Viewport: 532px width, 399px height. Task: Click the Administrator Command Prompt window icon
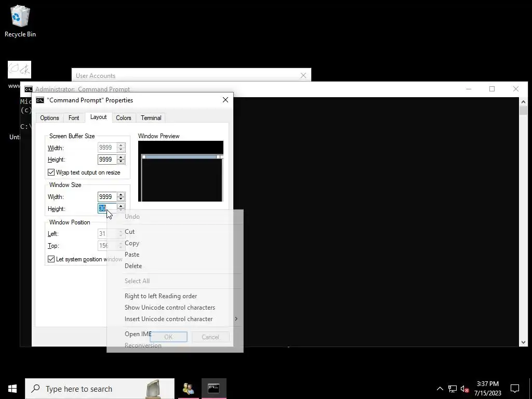click(29, 89)
